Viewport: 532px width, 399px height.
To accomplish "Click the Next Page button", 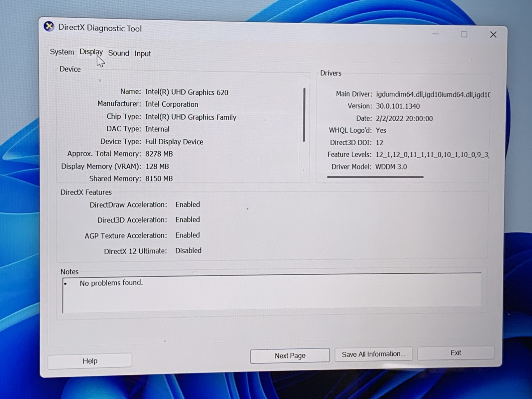I will [290, 356].
